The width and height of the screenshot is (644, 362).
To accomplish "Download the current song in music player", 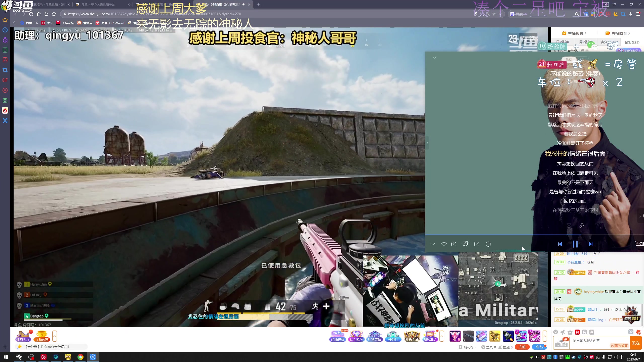I will (x=454, y=244).
